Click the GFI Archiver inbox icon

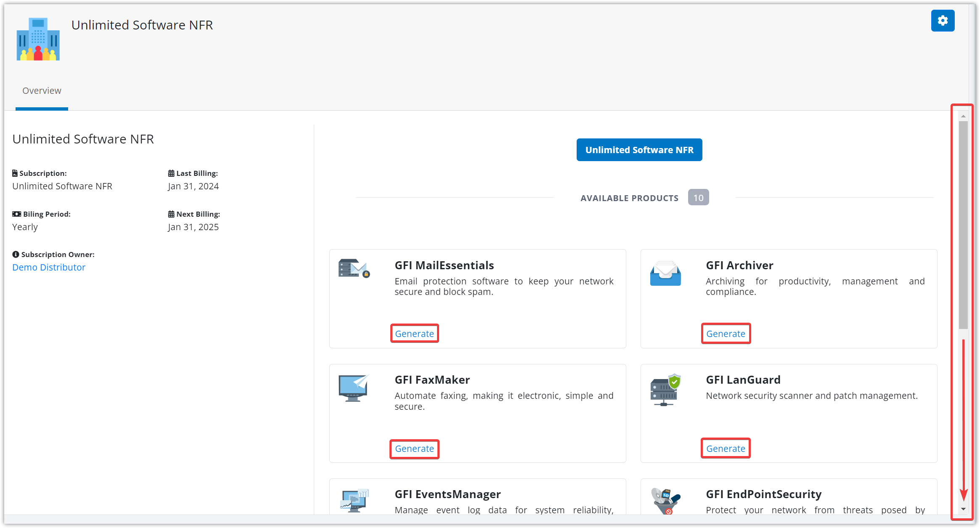pos(665,273)
